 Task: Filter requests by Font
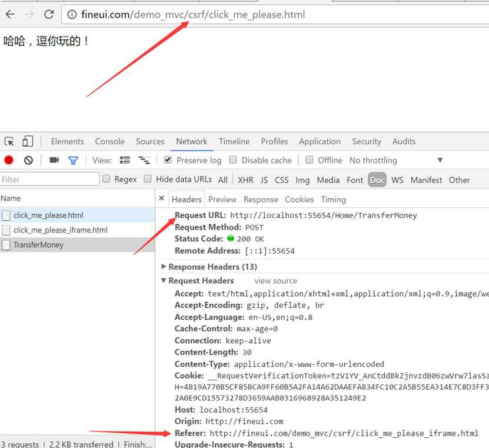pos(355,180)
